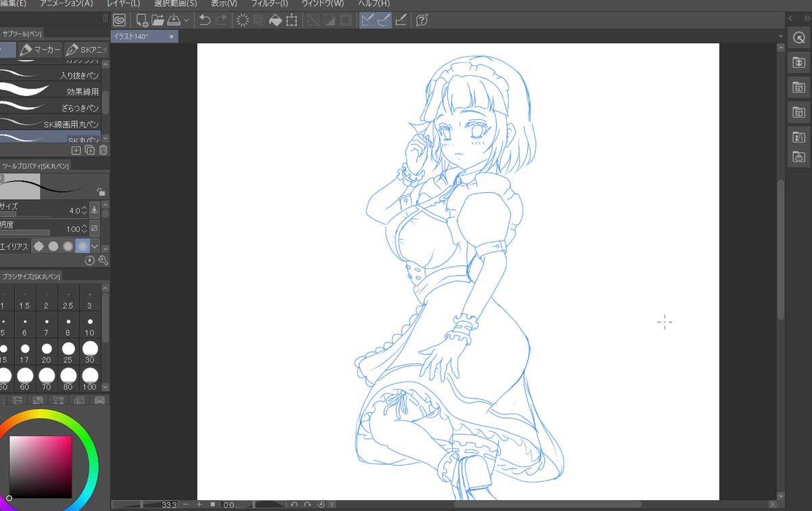Switch to the イラスト140 canvas tab
The height and width of the screenshot is (511, 812).
pos(144,37)
